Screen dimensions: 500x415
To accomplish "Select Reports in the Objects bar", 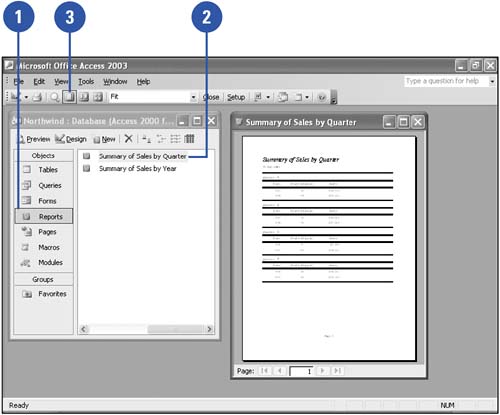I will coord(44,216).
